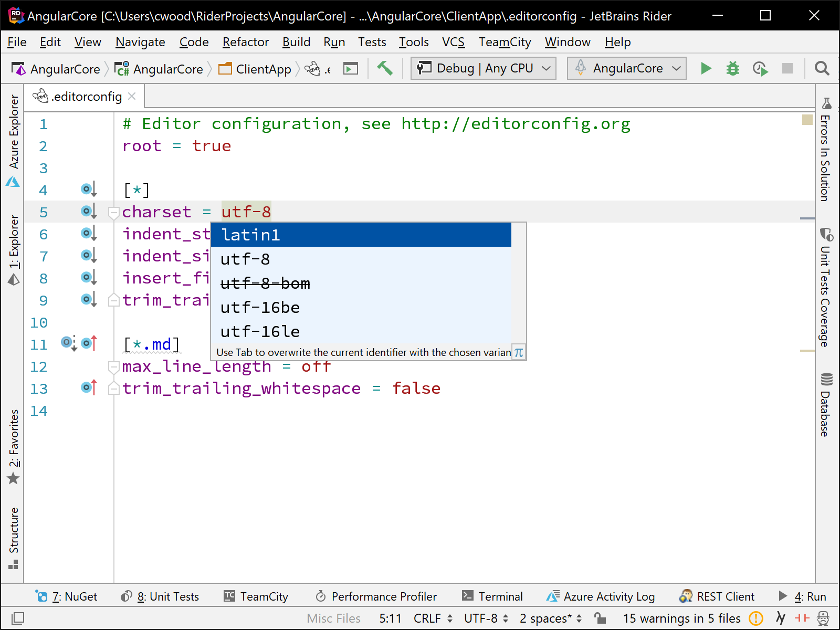Toggle read-only lock icon in status bar
This screenshot has height=630, width=840.
(x=600, y=618)
